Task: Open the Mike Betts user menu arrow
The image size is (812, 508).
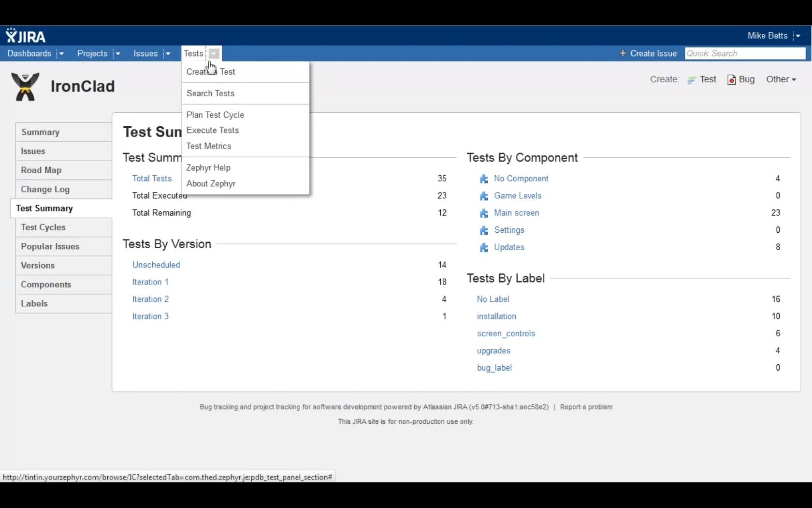Action: click(x=798, y=36)
